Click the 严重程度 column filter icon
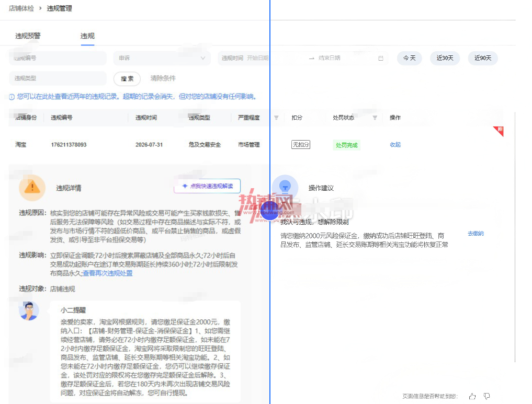The image size is (532, 404). point(277,118)
